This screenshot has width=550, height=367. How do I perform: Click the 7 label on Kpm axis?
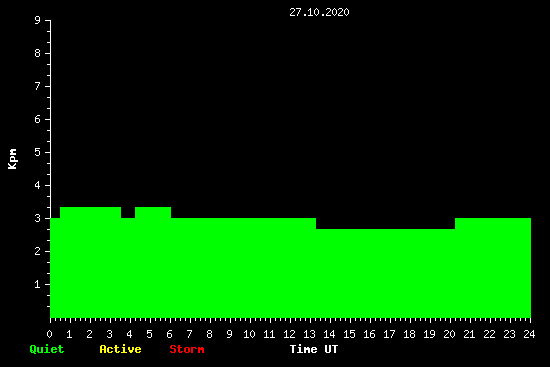tap(38, 86)
